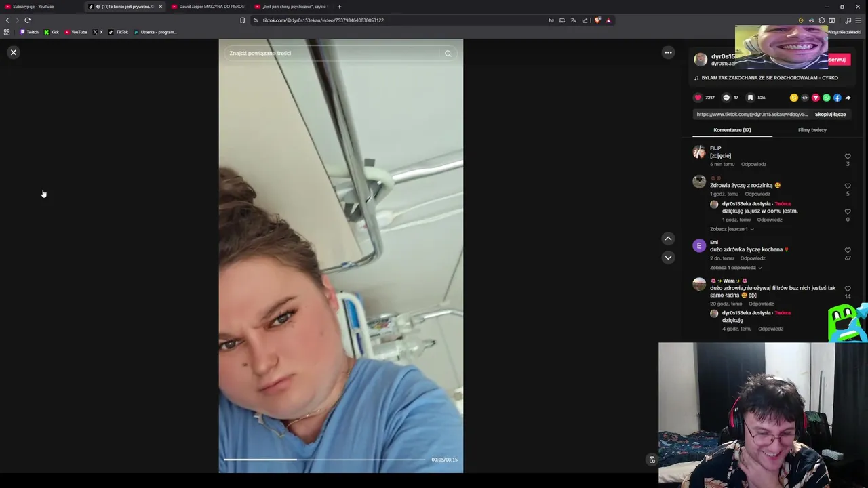Click the translate page icon
The image size is (868, 488).
[573, 20]
